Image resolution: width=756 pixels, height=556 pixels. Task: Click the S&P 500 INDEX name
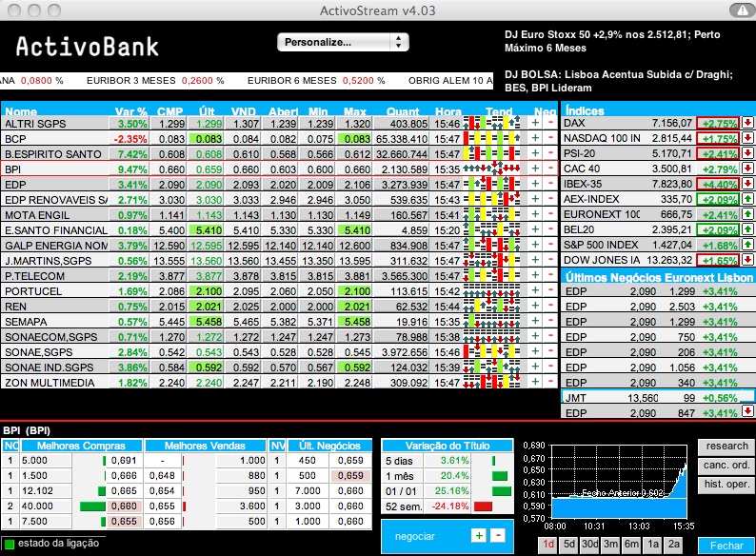(601, 245)
